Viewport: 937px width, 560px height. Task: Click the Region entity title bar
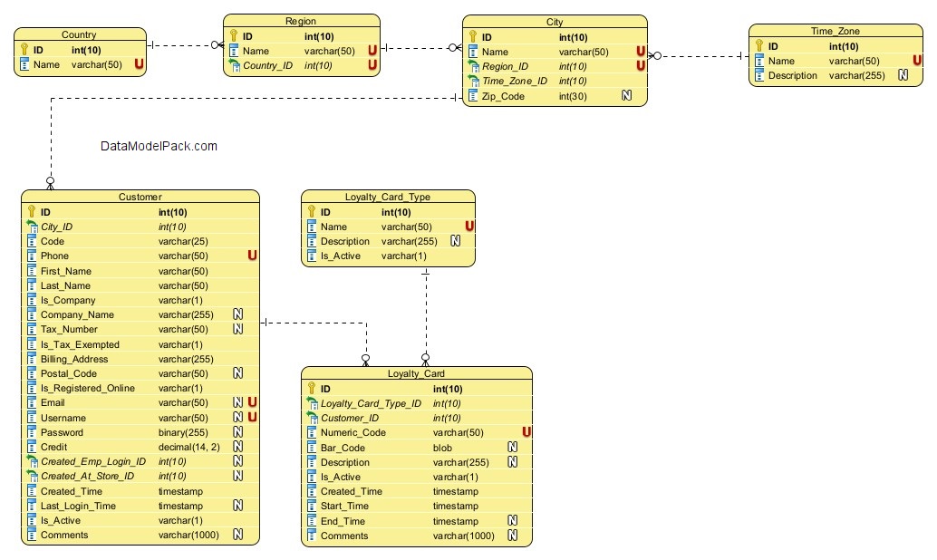(301, 21)
